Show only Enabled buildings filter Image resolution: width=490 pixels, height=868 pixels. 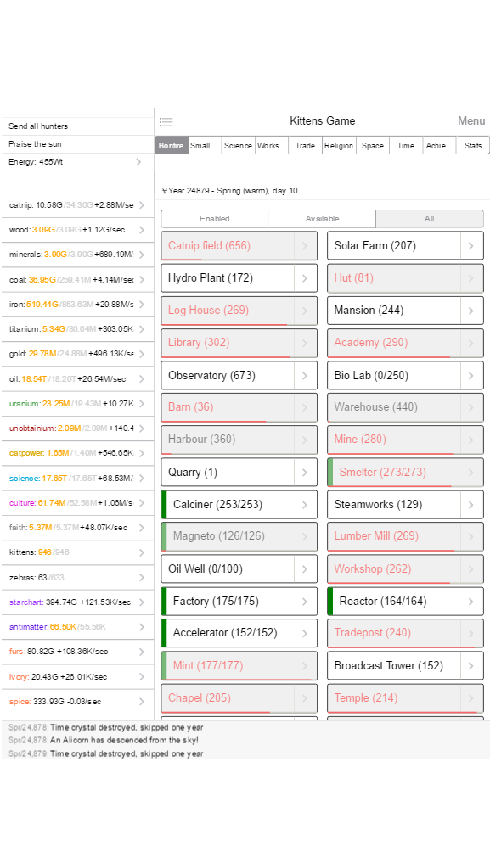pyautogui.click(x=215, y=219)
